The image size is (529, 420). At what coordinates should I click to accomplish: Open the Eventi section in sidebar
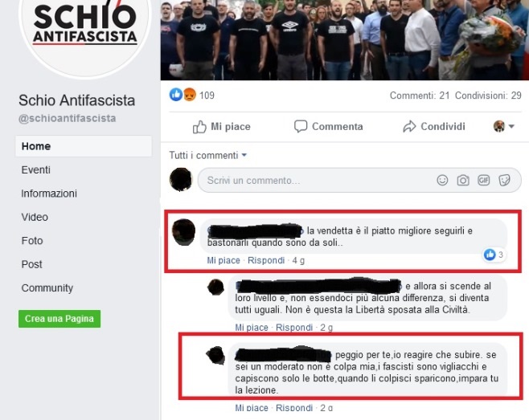tap(35, 170)
